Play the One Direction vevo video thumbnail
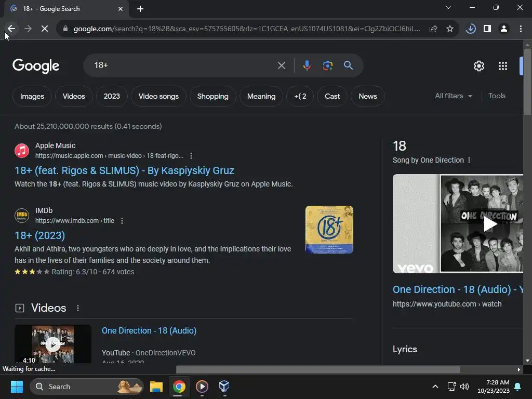This screenshot has height=399, width=532. click(x=458, y=223)
